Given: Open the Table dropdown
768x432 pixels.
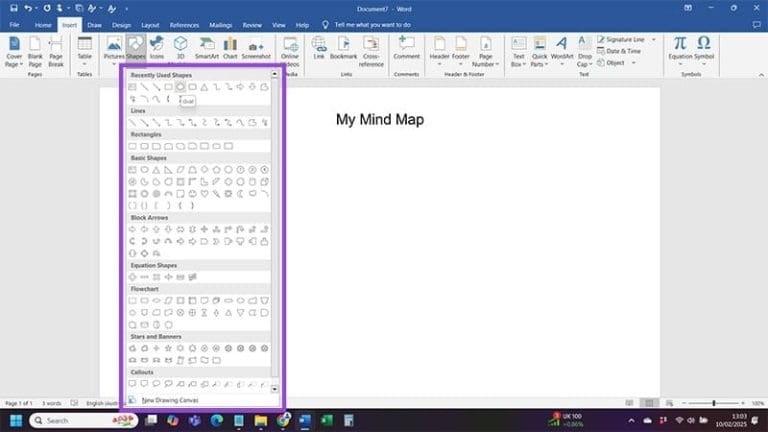Looking at the screenshot, I should [x=85, y=50].
